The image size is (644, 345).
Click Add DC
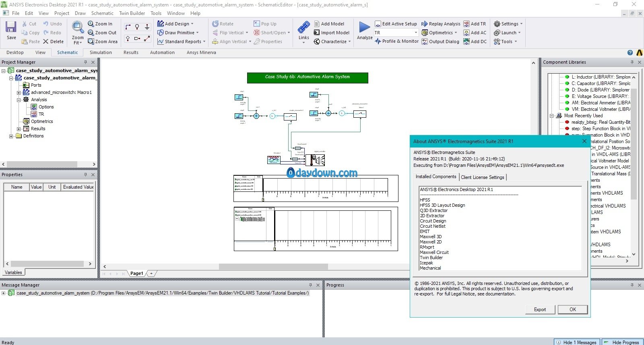tap(475, 42)
